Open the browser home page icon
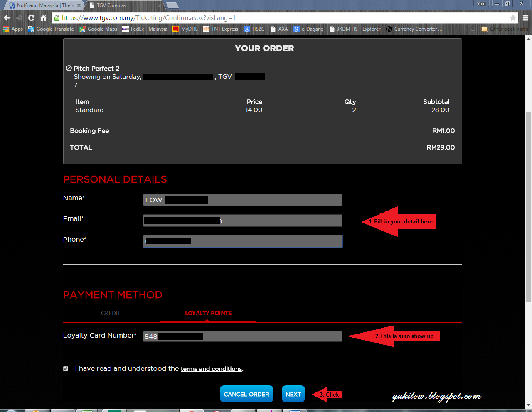Image resolution: width=532 pixels, height=412 pixels. coord(43,18)
